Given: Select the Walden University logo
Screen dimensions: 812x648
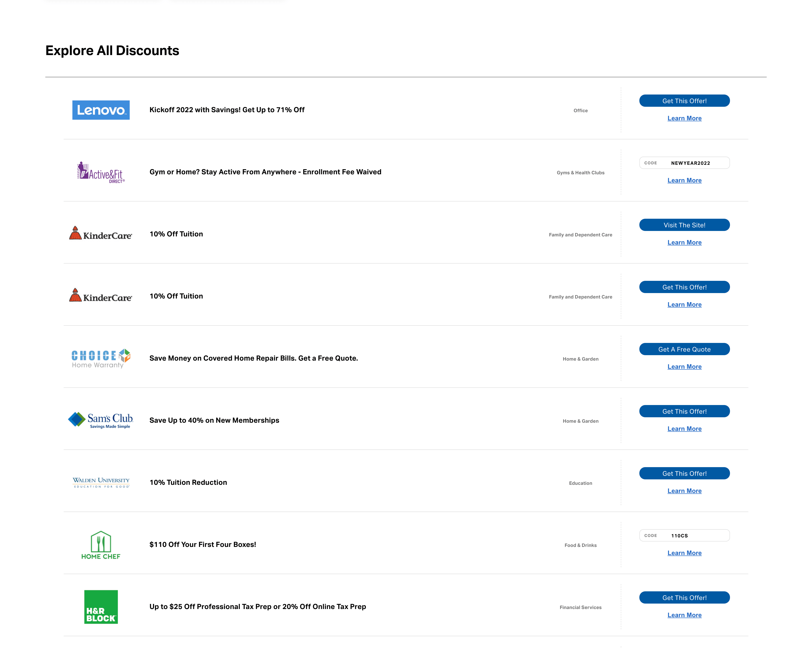Looking at the screenshot, I should [101, 483].
